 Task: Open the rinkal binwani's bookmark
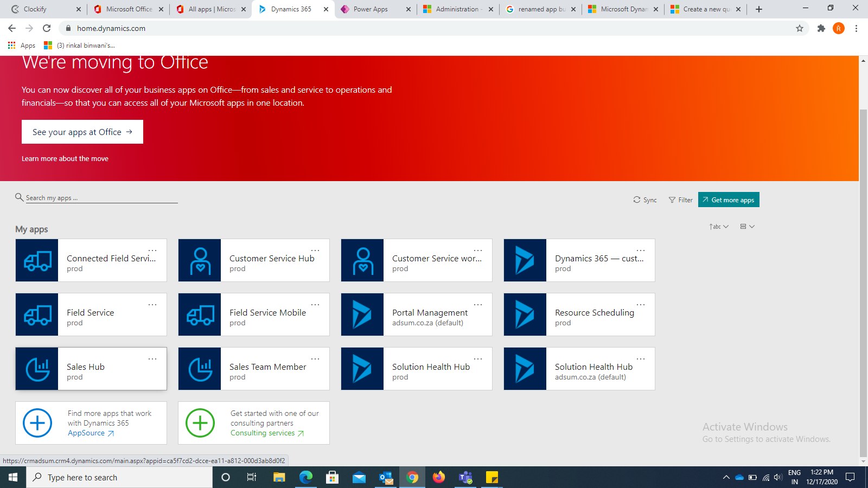[80, 46]
